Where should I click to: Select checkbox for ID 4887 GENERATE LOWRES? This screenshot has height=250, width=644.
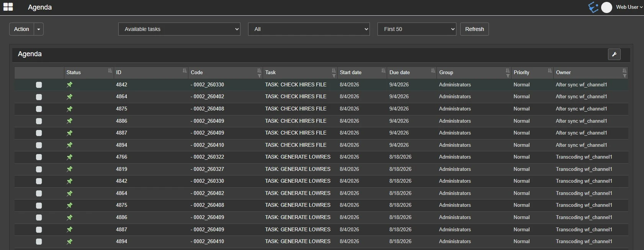pyautogui.click(x=39, y=230)
